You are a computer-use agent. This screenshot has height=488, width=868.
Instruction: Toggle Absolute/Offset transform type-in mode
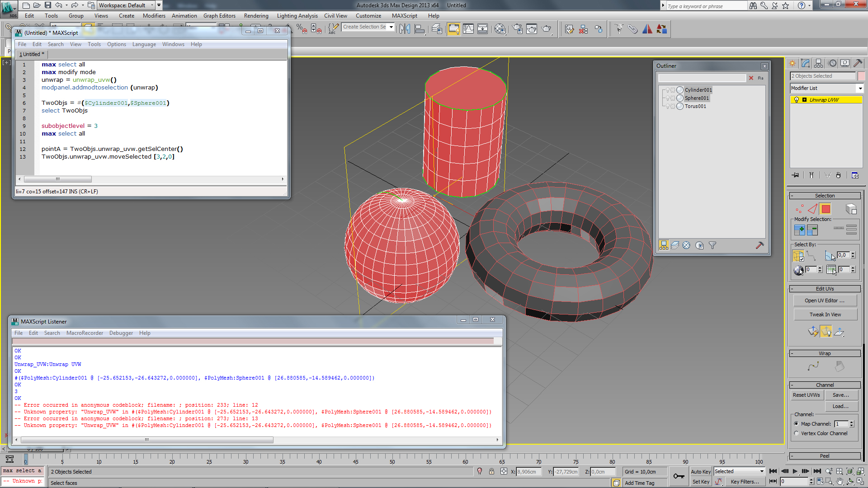click(x=504, y=472)
